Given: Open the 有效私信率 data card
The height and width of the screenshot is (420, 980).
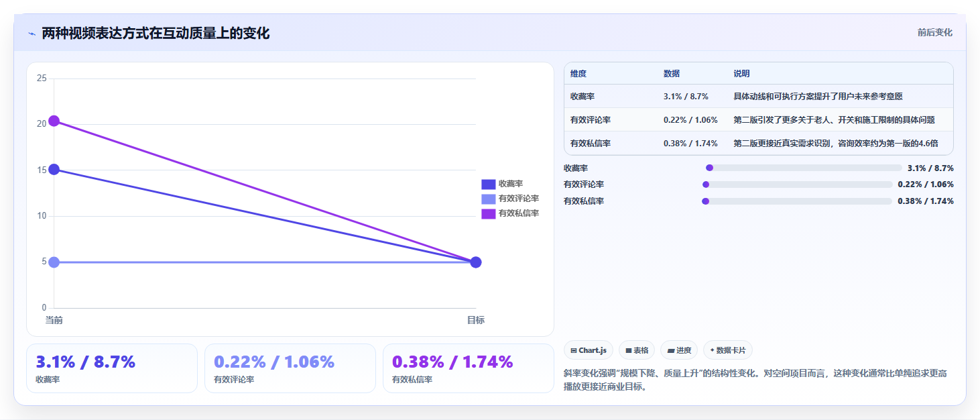Looking at the screenshot, I should click(x=469, y=368).
